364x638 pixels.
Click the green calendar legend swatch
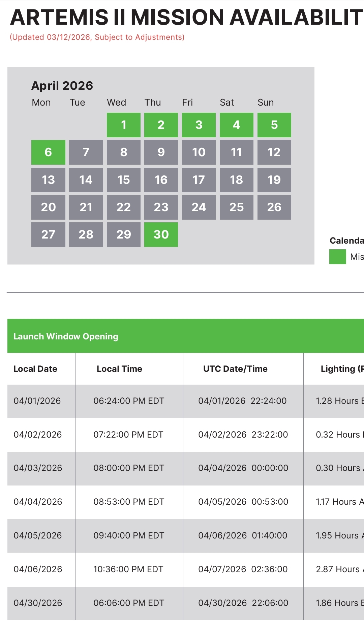click(x=338, y=257)
